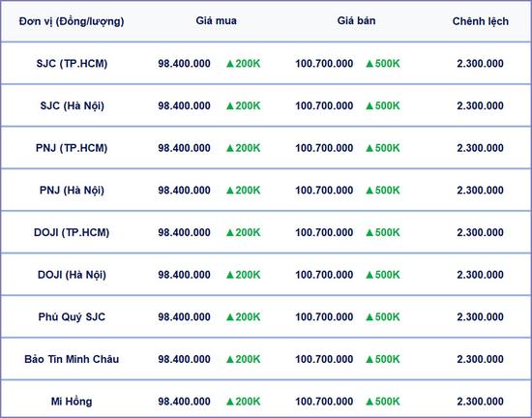
Task: Click SJC (Hà Nội) green 200K buy increase
Action: [243, 105]
